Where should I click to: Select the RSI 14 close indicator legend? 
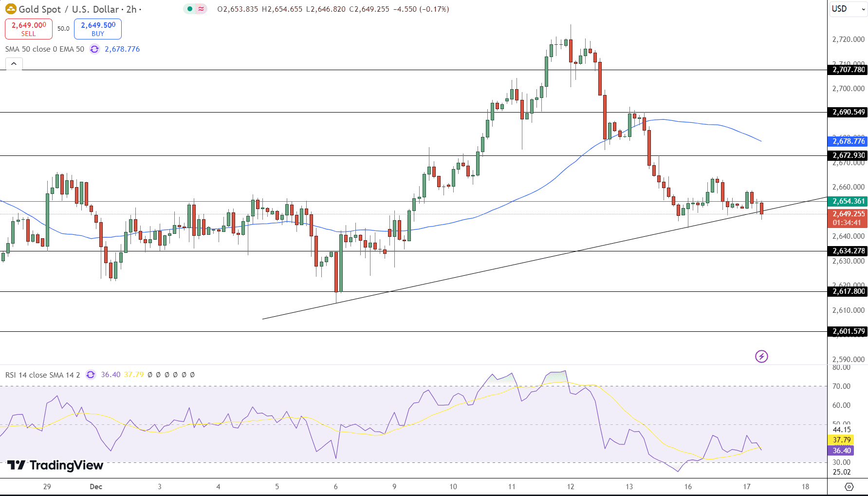pyautogui.click(x=42, y=375)
